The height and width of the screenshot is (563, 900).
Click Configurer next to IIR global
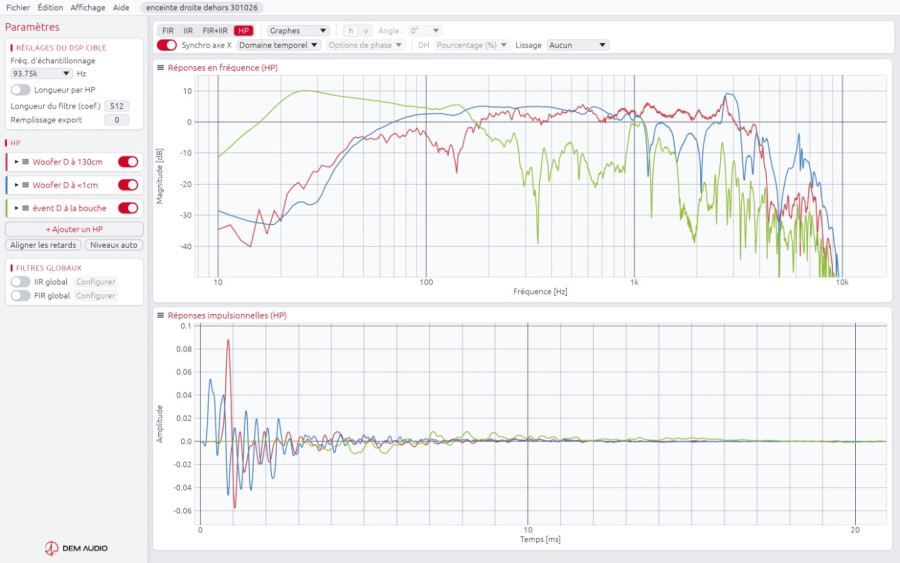click(96, 282)
